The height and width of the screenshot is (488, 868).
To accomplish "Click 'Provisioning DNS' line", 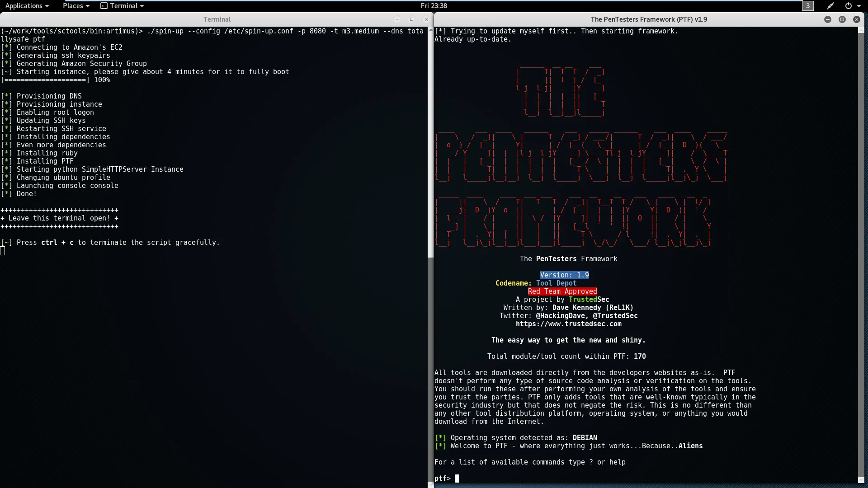I will (41, 96).
